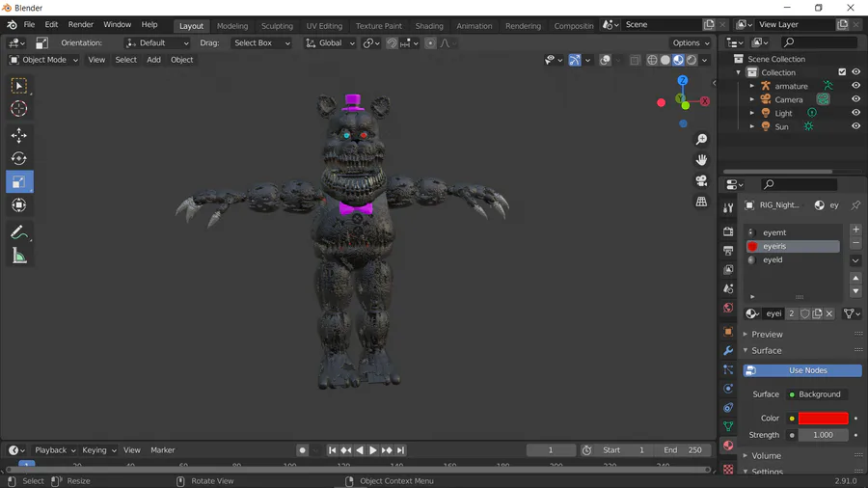Viewport: 868px width, 488px height.
Task: Toggle Use Nodes button
Action: point(802,370)
